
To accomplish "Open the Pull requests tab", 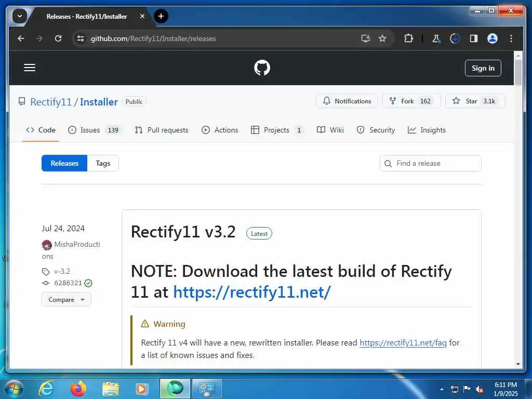I will (x=162, y=130).
